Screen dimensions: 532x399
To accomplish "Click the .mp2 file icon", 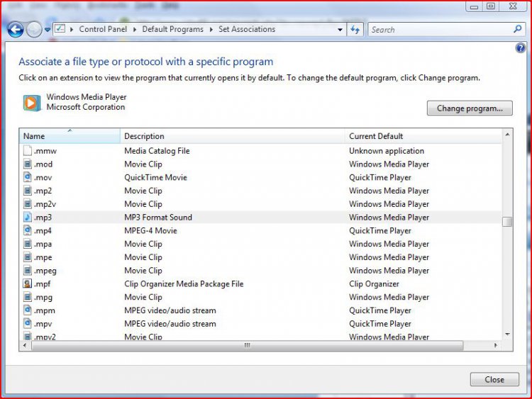I will (x=28, y=191).
